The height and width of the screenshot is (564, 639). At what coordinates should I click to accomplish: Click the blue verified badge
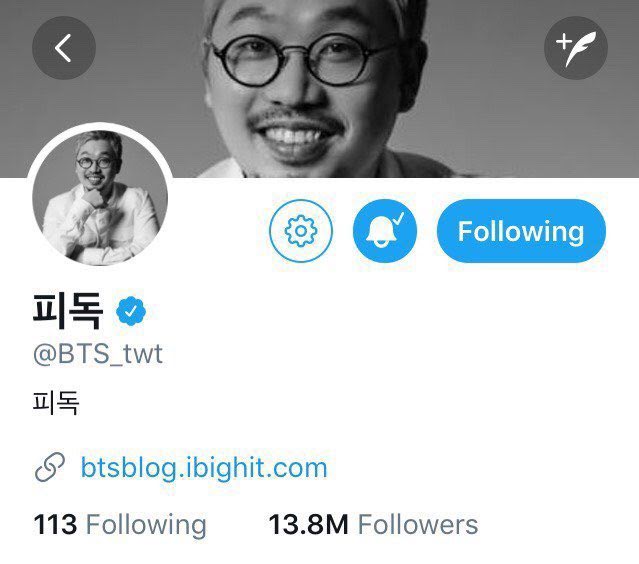[x=131, y=311]
